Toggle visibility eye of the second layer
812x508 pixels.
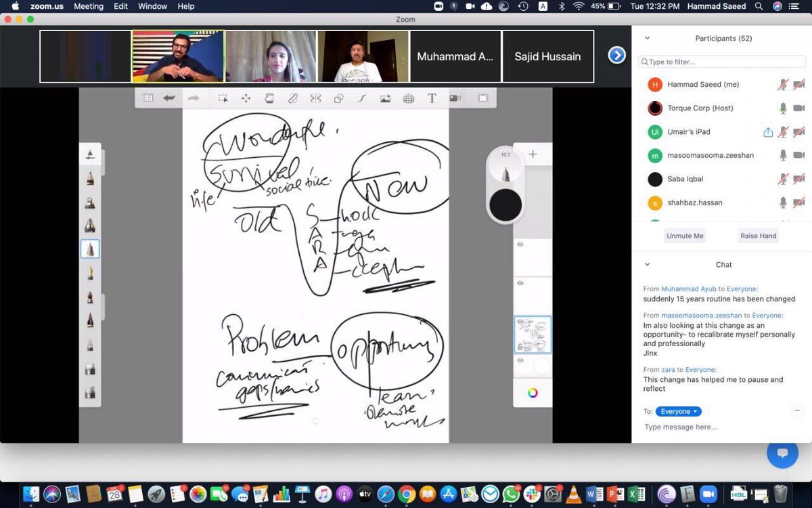point(520,282)
